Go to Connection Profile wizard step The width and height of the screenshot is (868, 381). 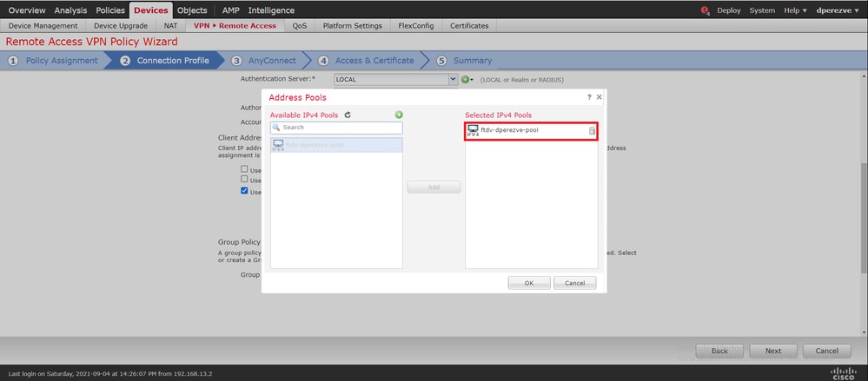click(173, 61)
